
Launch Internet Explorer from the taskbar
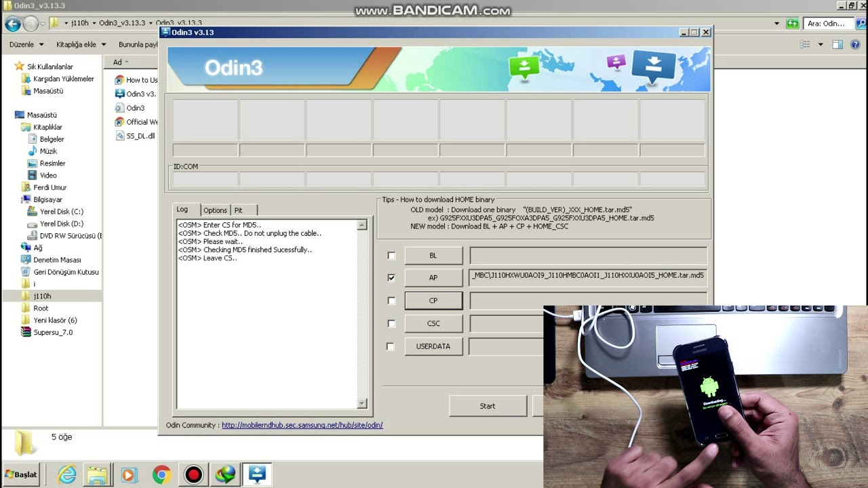click(67, 475)
